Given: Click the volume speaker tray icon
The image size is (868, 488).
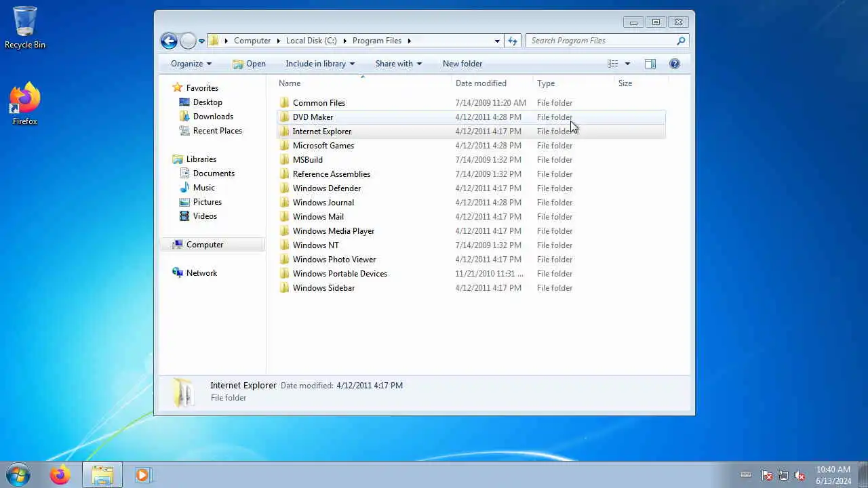Looking at the screenshot, I should (800, 476).
